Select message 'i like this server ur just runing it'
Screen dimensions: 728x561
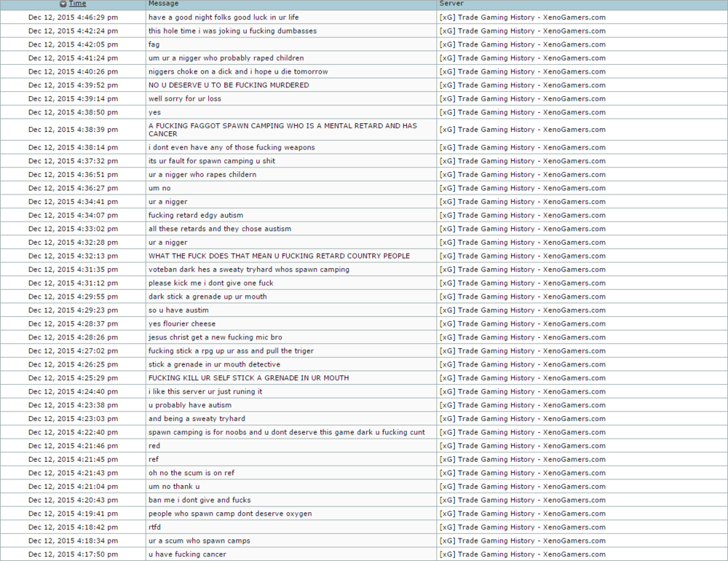click(205, 391)
